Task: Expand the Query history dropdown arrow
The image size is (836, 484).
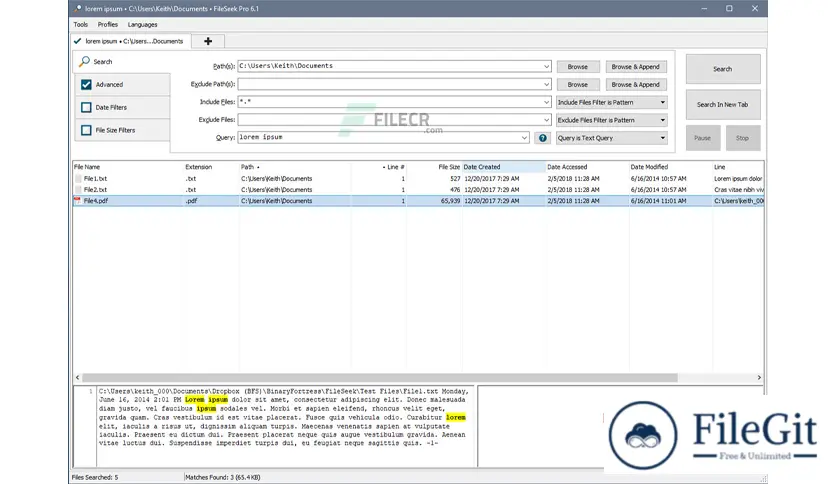Action: [x=524, y=138]
